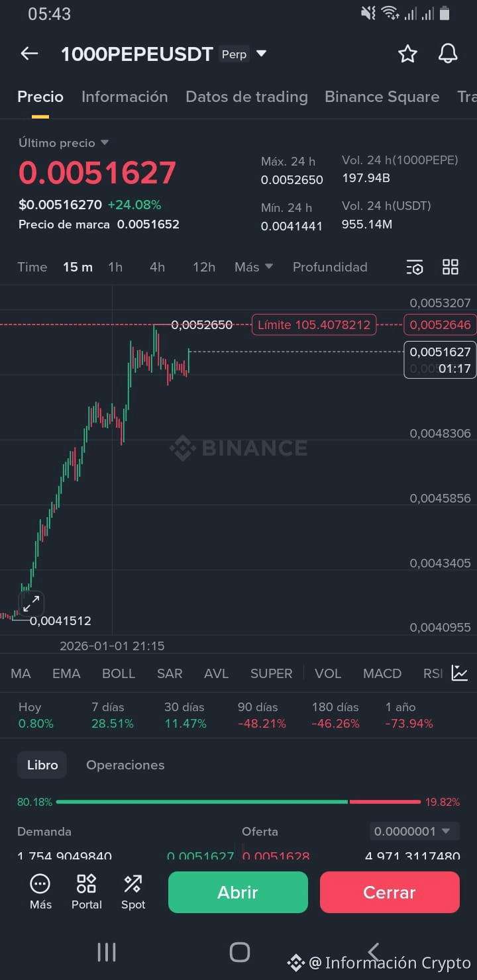Select the Operaciones tab
477x980 pixels.
125,765
